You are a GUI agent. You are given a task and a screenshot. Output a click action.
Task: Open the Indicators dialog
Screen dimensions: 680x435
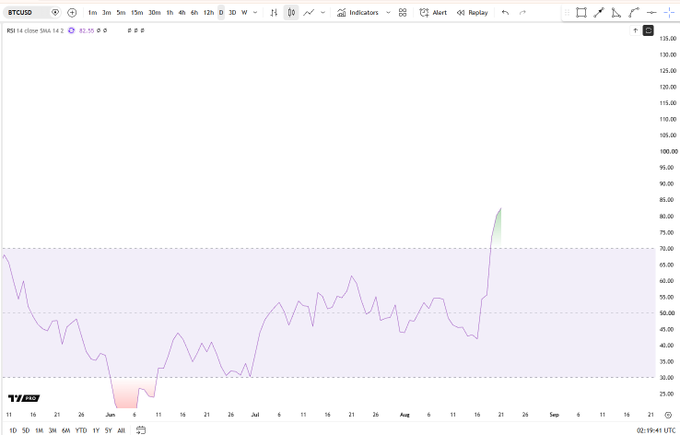pos(358,13)
